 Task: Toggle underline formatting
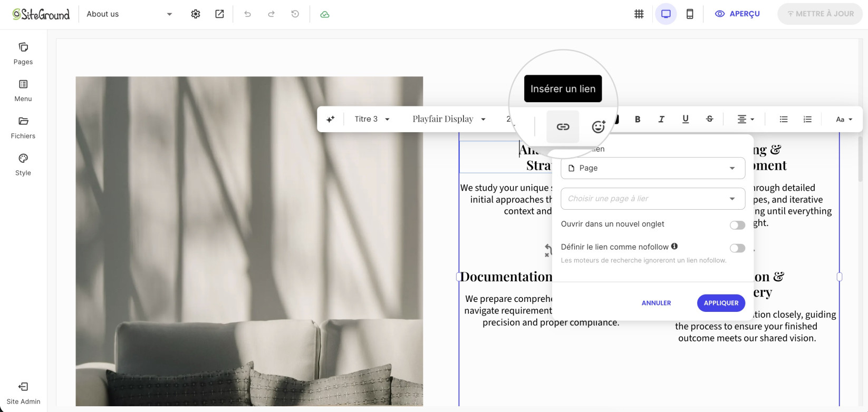[686, 119]
